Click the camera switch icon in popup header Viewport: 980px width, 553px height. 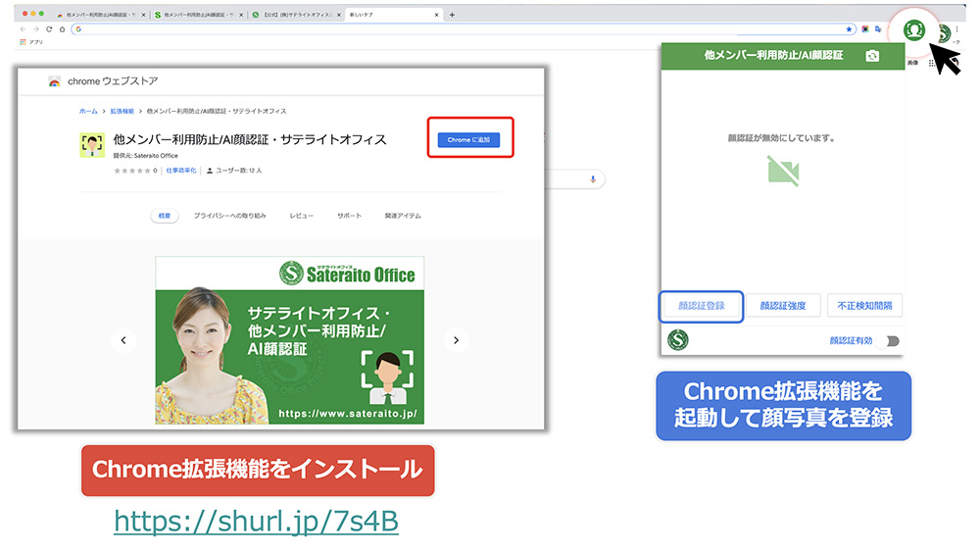tap(872, 56)
